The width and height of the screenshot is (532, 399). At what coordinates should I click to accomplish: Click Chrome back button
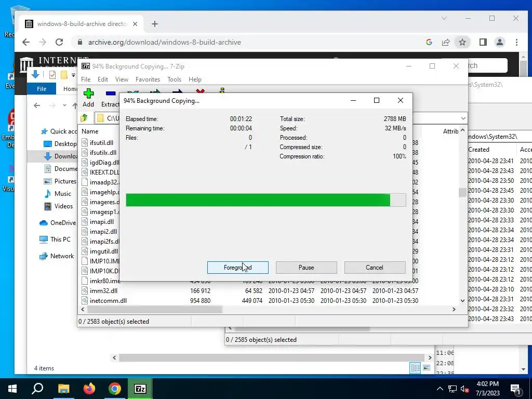[26, 42]
